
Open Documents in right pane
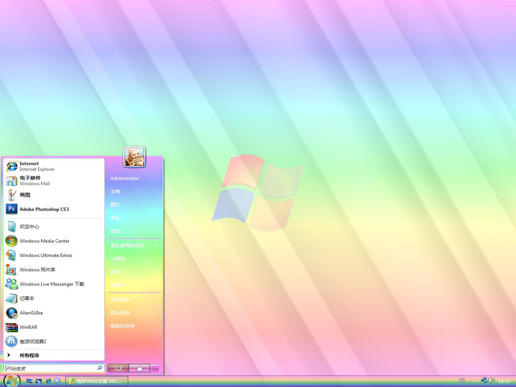(x=134, y=191)
